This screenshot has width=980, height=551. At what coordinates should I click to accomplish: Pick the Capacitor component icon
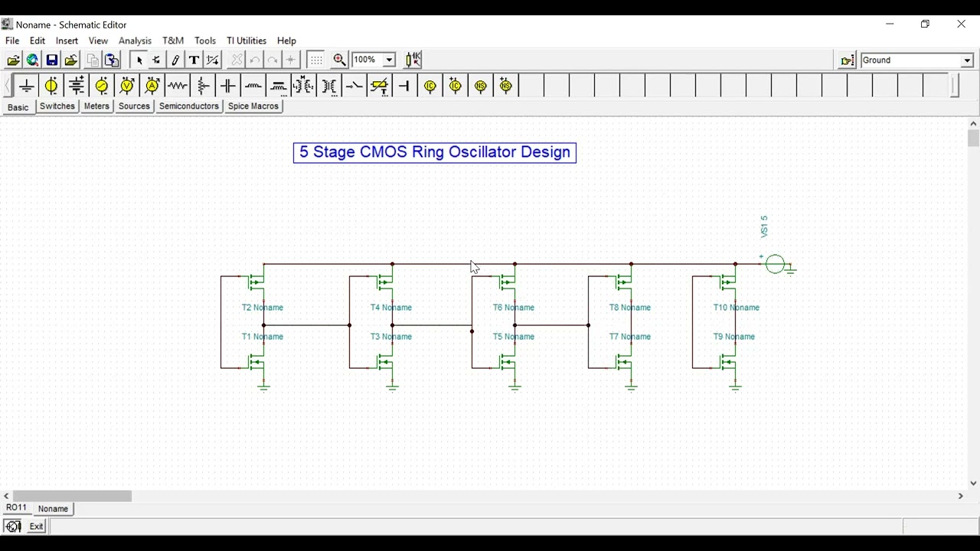[228, 86]
